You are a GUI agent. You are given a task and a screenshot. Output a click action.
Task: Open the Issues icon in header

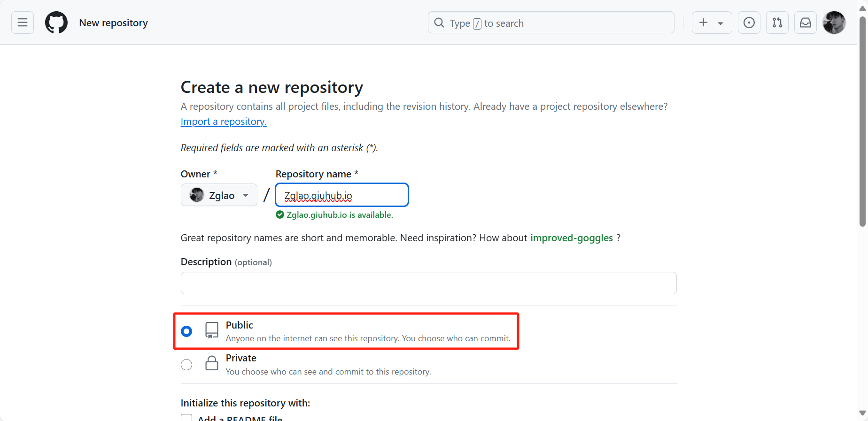(749, 23)
